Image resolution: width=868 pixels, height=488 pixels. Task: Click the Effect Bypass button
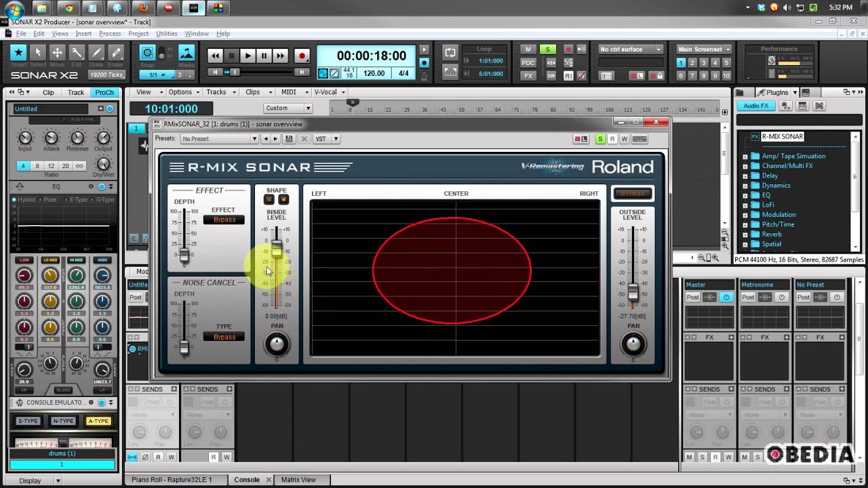point(224,220)
